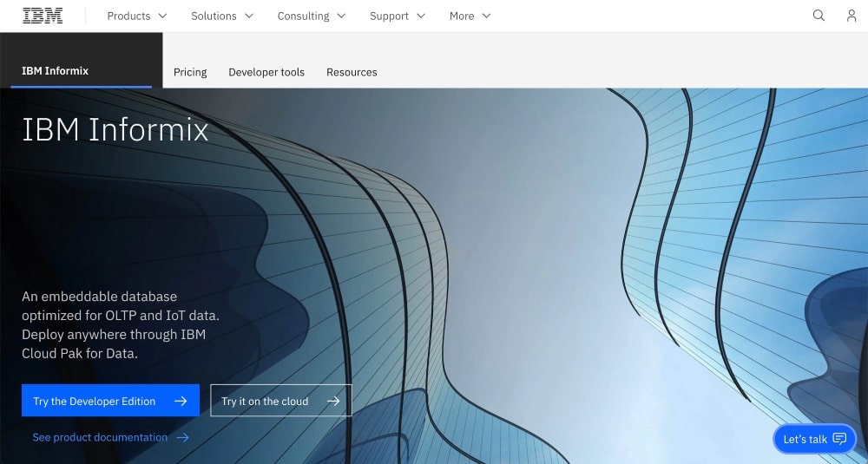
Task: Open the site search magnifier icon
Action: click(x=819, y=16)
